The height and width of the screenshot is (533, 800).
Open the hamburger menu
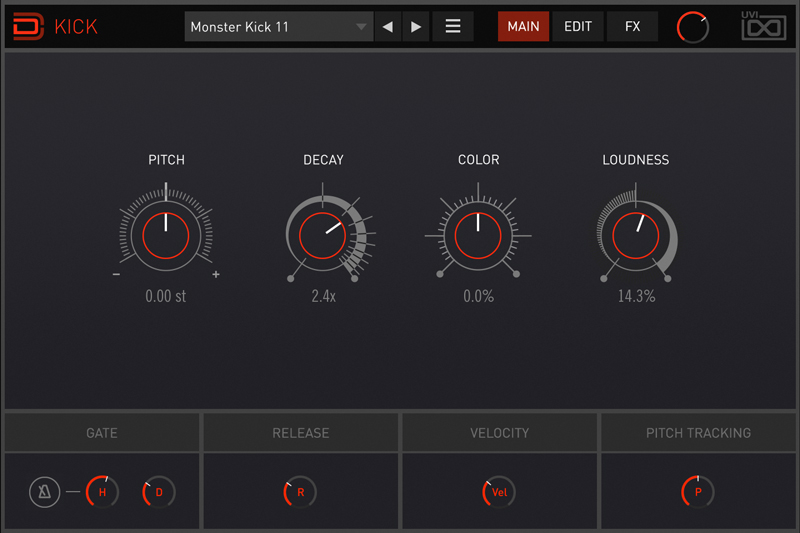pos(453,27)
